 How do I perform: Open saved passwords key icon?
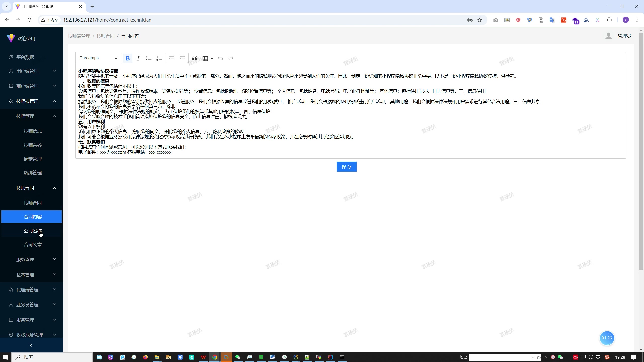point(470,20)
